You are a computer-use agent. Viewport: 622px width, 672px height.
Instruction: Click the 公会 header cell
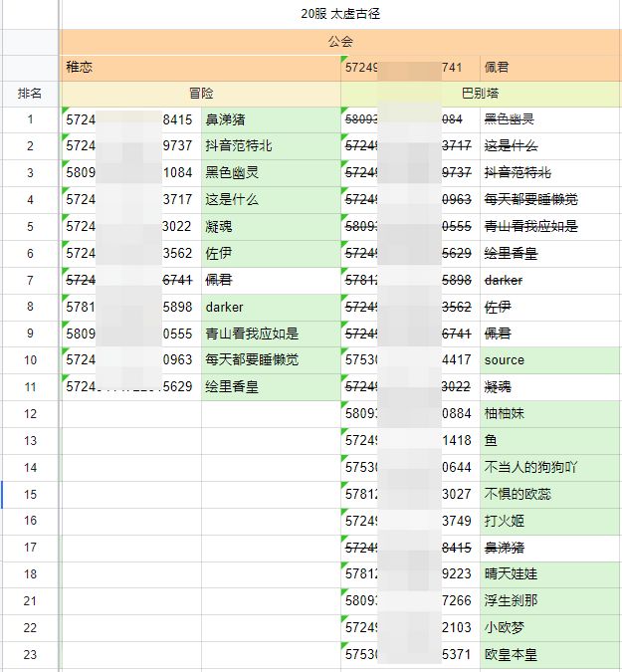[x=340, y=42]
